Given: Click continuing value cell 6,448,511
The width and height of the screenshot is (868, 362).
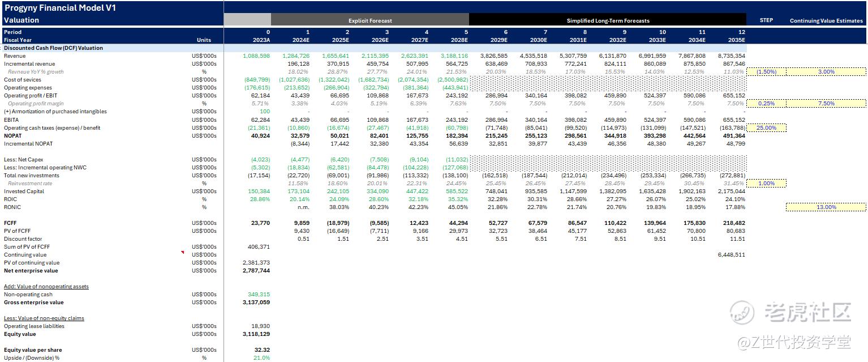Looking at the screenshot, I should tap(731, 255).
